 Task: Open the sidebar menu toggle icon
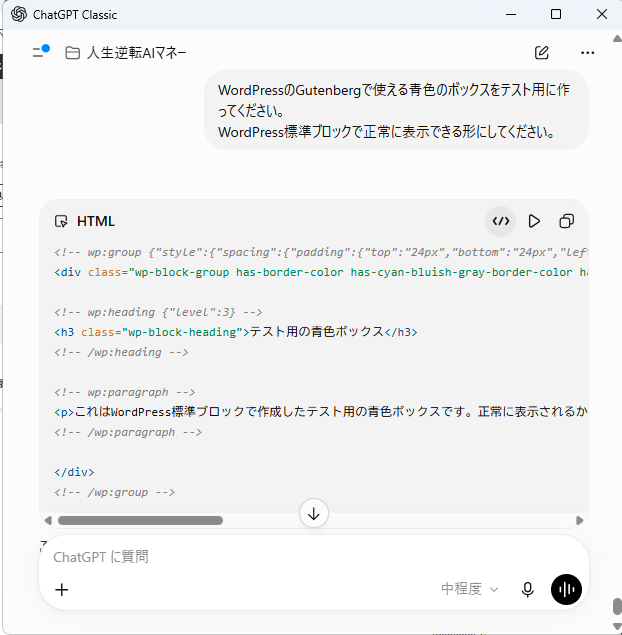coord(40,52)
